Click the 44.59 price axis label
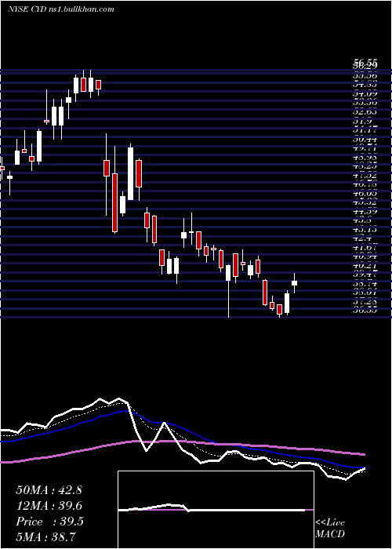This screenshot has height=549, width=392. point(365,212)
